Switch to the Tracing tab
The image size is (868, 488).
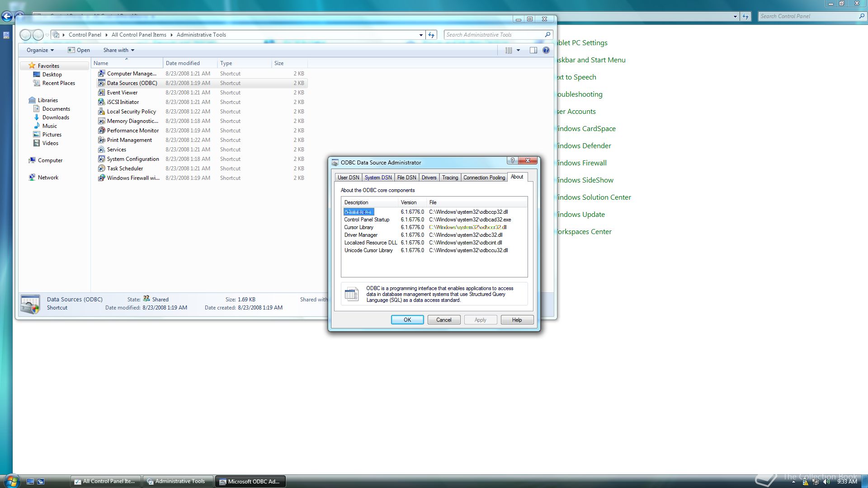click(x=450, y=178)
